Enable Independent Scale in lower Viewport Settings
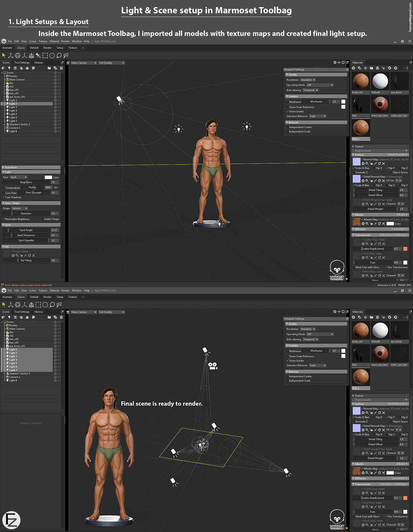Image resolution: width=413 pixels, height=532 pixels. click(x=299, y=380)
